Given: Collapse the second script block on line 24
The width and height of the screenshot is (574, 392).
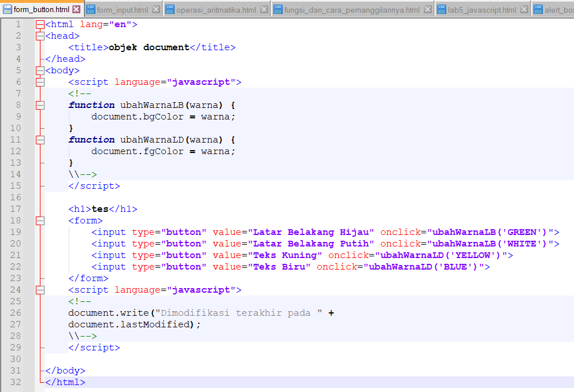Looking at the screenshot, I should pyautogui.click(x=40, y=290).
